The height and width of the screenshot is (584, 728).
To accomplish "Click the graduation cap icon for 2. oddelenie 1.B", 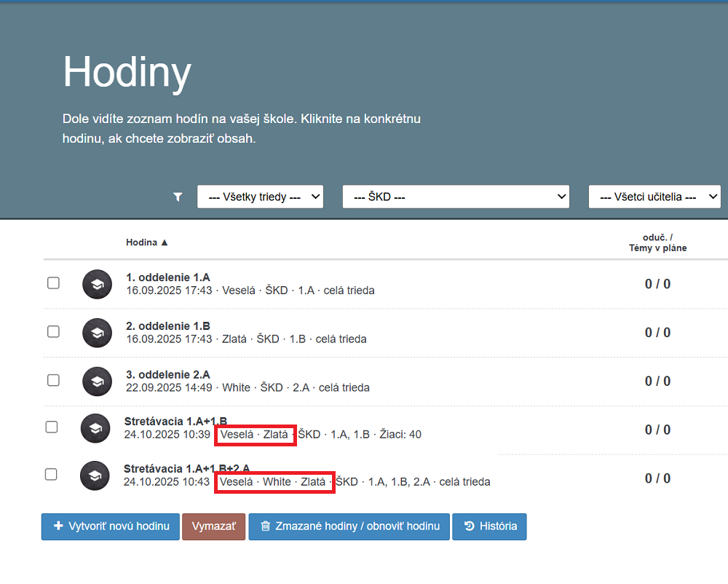I will (x=96, y=333).
